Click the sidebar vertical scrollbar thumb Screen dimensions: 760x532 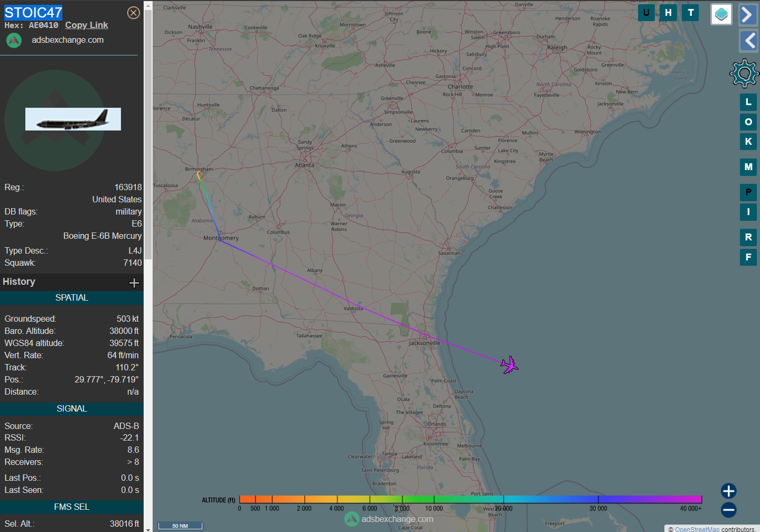[x=148, y=135]
